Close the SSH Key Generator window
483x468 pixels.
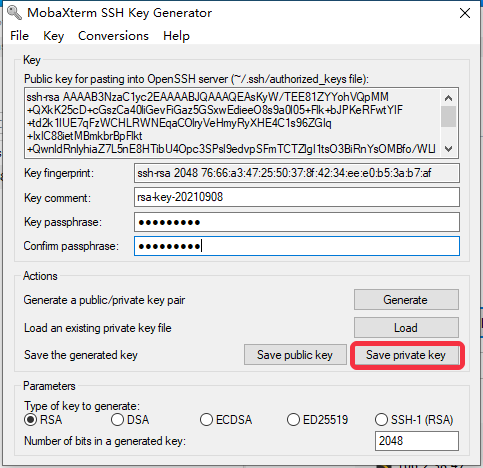465,13
